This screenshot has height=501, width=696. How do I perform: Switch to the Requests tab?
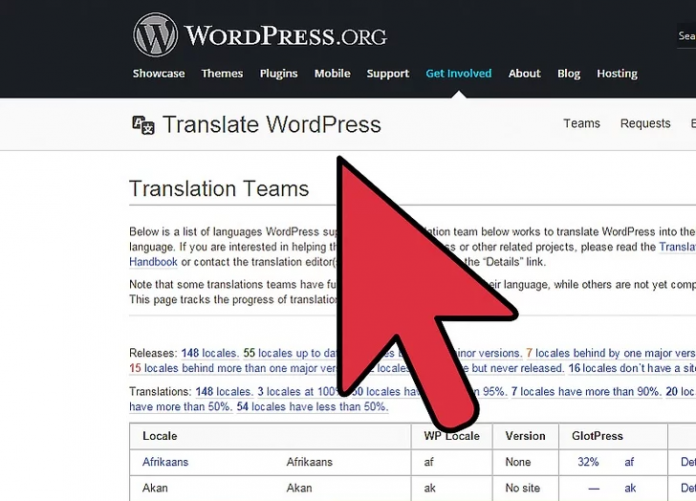click(645, 124)
